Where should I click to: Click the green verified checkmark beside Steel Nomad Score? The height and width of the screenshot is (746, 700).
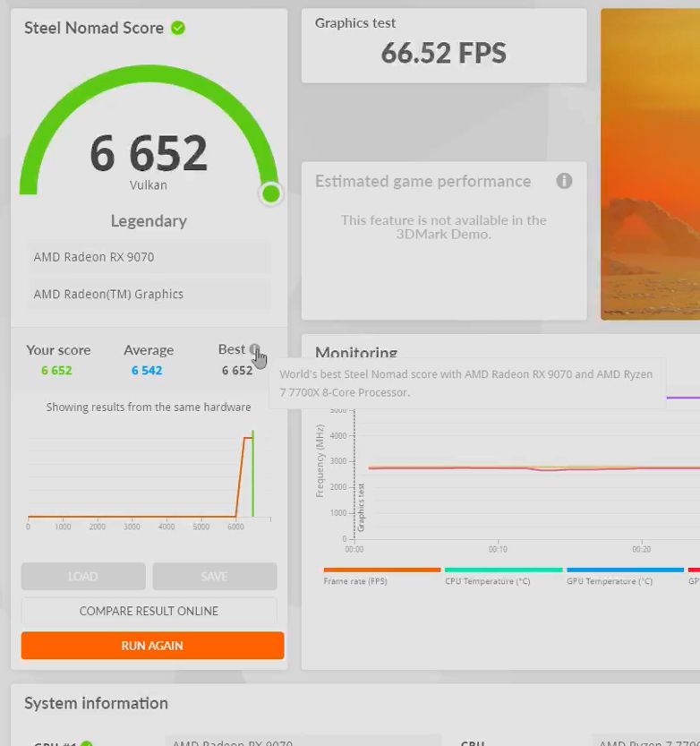click(x=178, y=28)
